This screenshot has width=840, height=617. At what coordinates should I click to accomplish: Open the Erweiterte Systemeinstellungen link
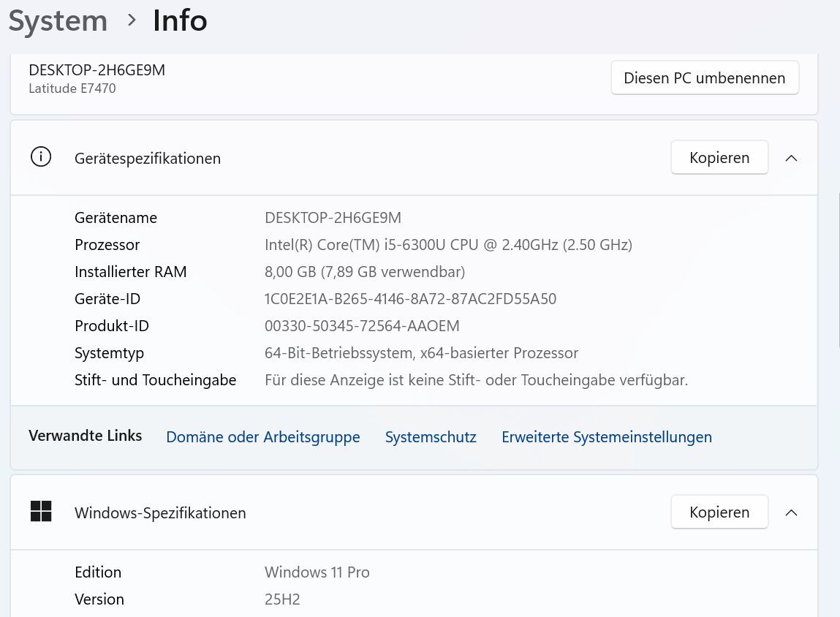point(606,437)
